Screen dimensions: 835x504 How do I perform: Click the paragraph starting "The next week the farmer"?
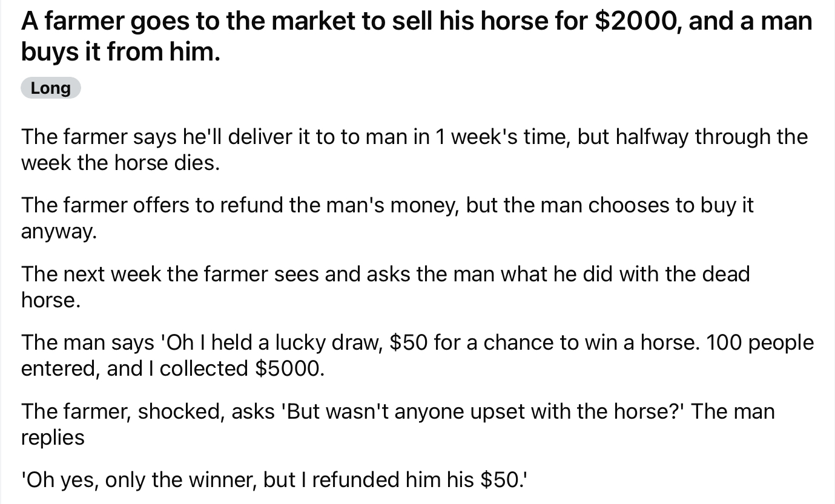click(385, 286)
